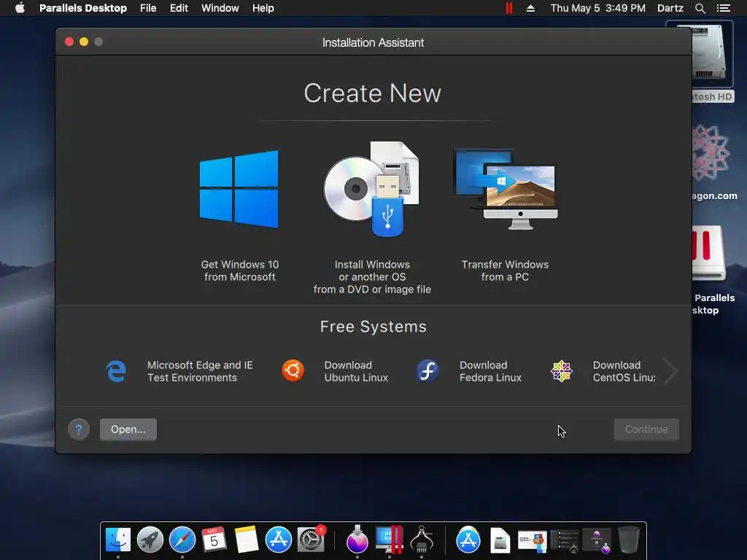Image resolution: width=747 pixels, height=560 pixels.
Task: Click the eject icon in menu bar
Action: (531, 8)
